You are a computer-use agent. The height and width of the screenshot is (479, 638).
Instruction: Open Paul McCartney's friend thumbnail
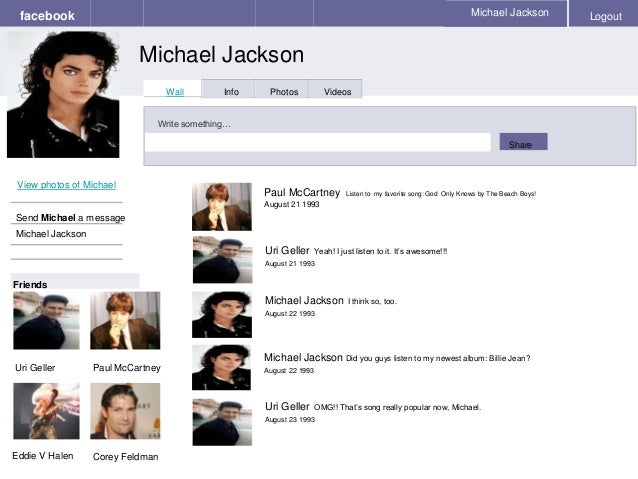tap(125, 321)
